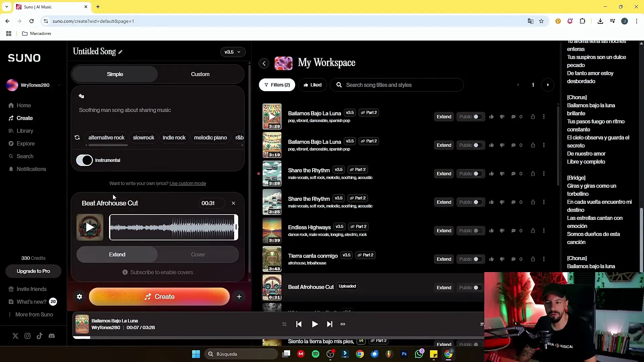The image size is (644, 362).
Task: Click the dice randomize prompt icon
Action: 81,96
